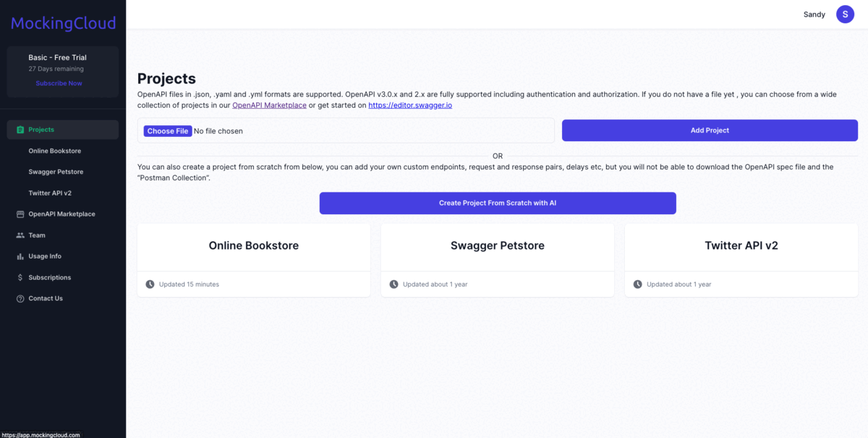
Task: Click the Team people icon
Action: [x=20, y=235]
